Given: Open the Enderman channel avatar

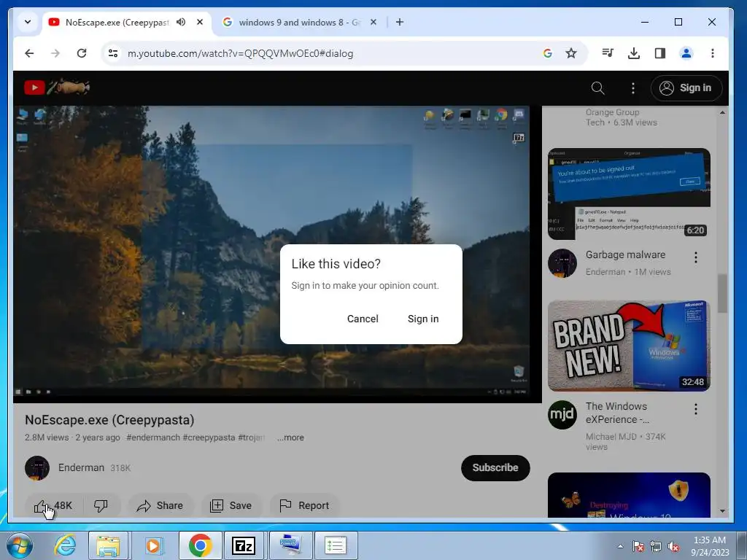Looking at the screenshot, I should click(37, 468).
